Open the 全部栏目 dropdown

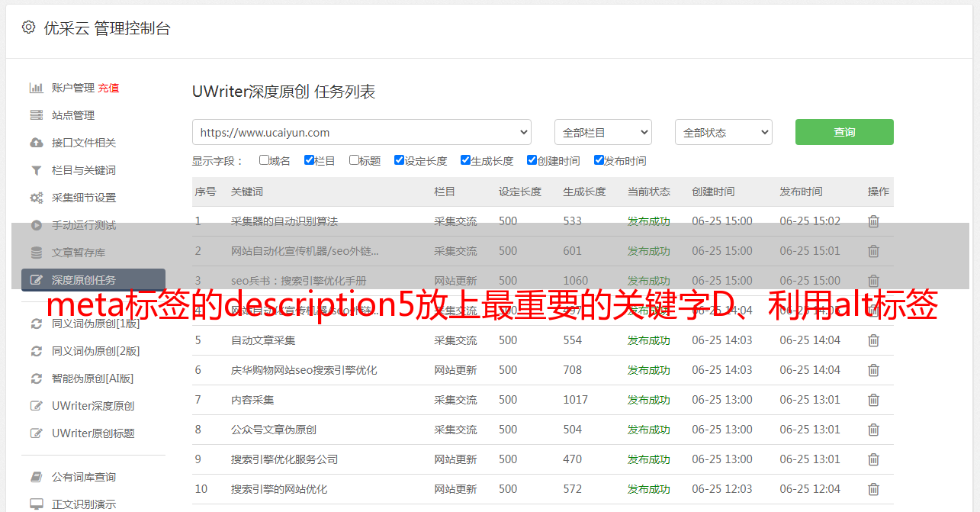(603, 132)
